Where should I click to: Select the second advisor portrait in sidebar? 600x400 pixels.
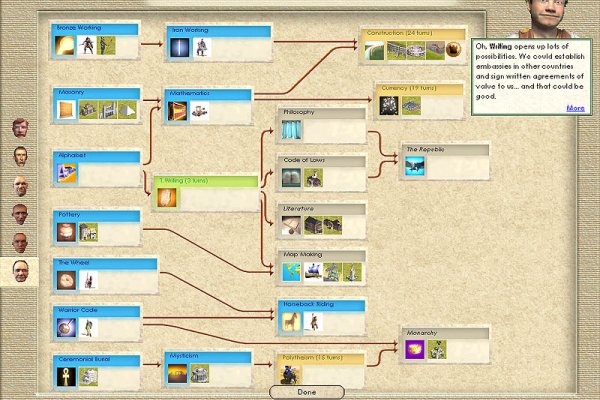(x=20, y=156)
